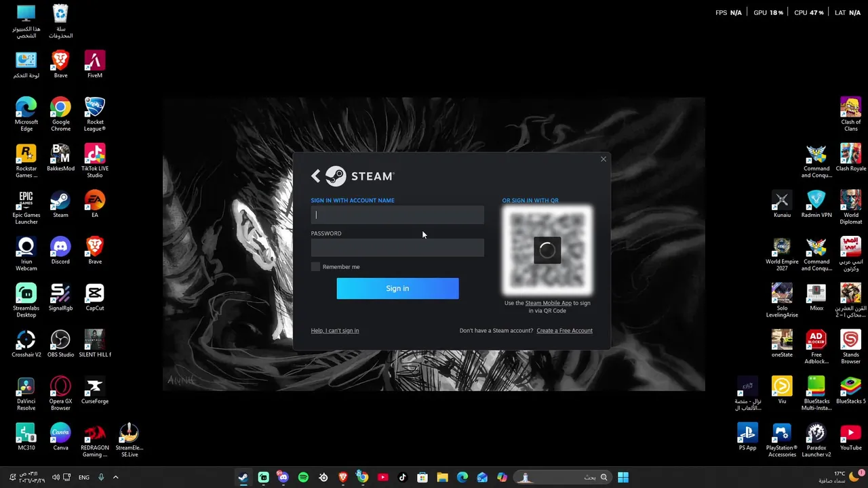The image size is (868, 488).
Task: Open Rockstar Games Launcher icon
Action: pyautogui.click(x=26, y=161)
